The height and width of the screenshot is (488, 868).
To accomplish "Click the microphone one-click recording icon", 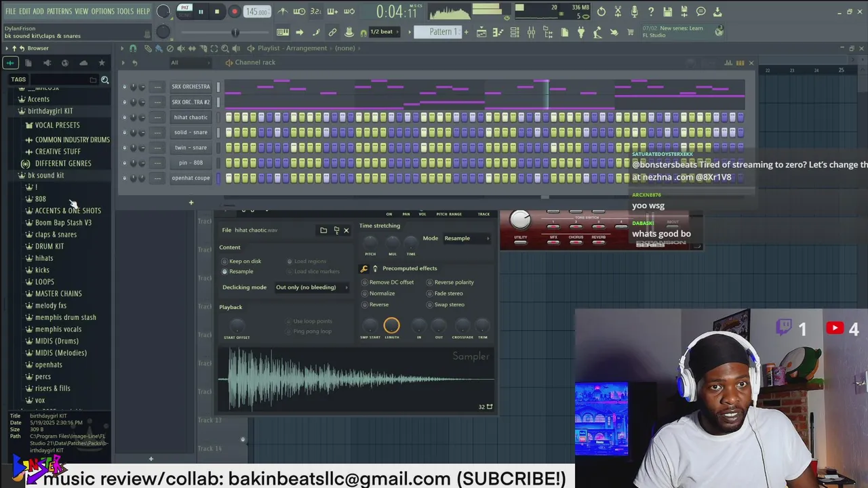I will 635,12.
